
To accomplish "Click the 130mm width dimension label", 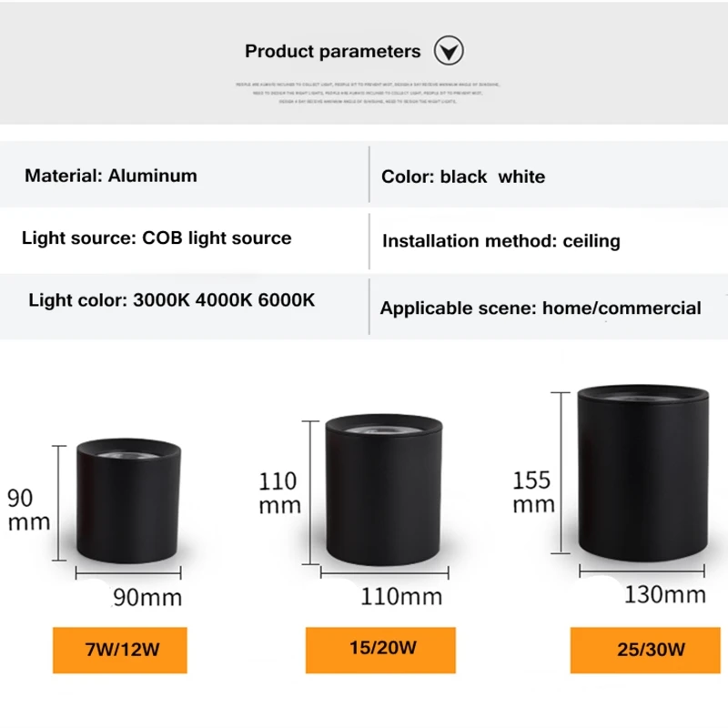I will [x=664, y=595].
